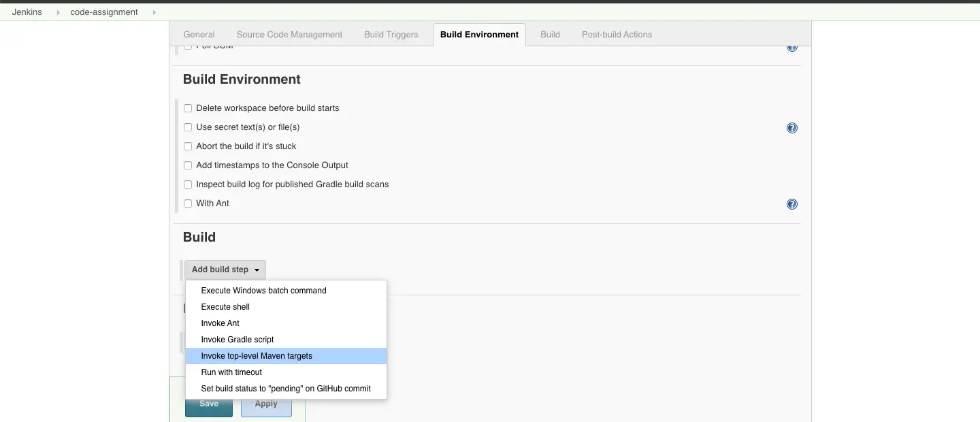980x422 pixels.
Task: Enable "Delete workspace before build starts"
Action: click(x=187, y=108)
